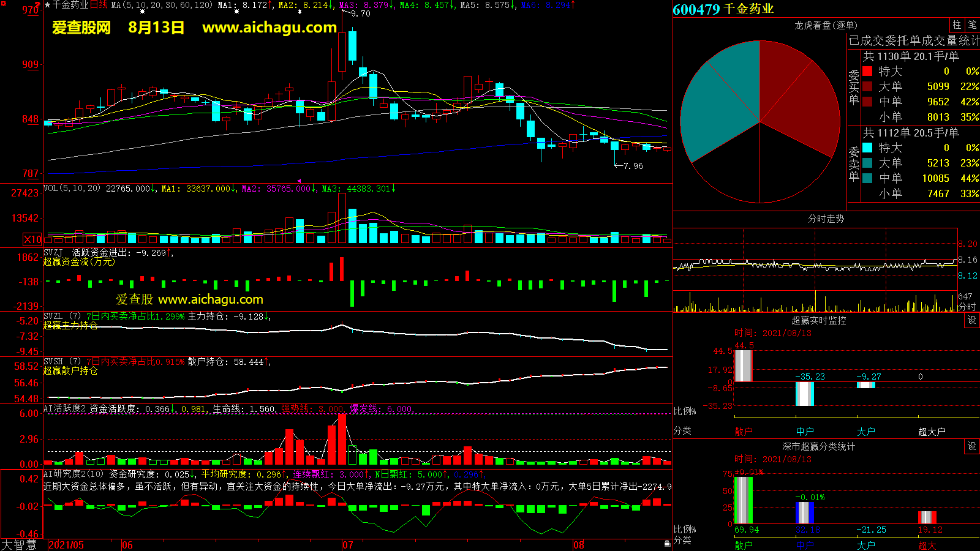Viewport: 980px width, 551px height.
Task: Click the star icon before 千金药业
Action: (47, 5)
